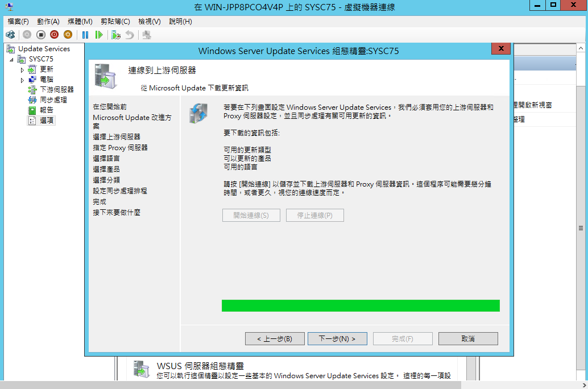Select the 完成 step in the wizard sidebar
This screenshot has width=588, height=389.
(x=100, y=202)
